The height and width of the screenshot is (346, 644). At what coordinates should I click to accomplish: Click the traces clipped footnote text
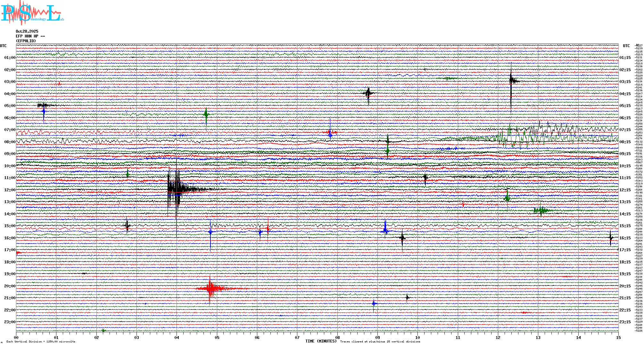pos(380,342)
